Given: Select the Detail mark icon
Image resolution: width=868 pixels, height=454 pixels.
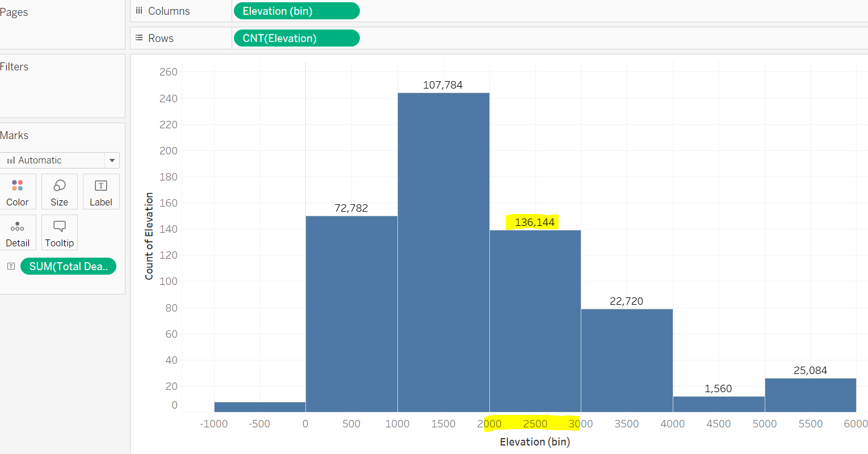Looking at the screenshot, I should tap(18, 232).
